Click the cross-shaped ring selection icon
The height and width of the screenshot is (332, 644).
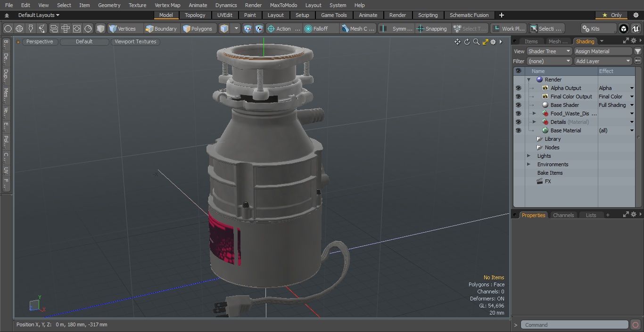(65, 29)
